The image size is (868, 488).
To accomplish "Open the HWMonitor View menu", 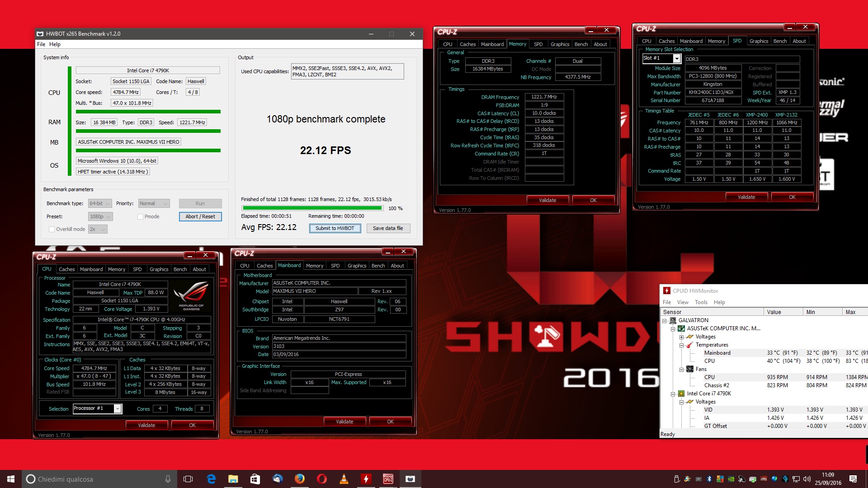I will click(x=683, y=302).
